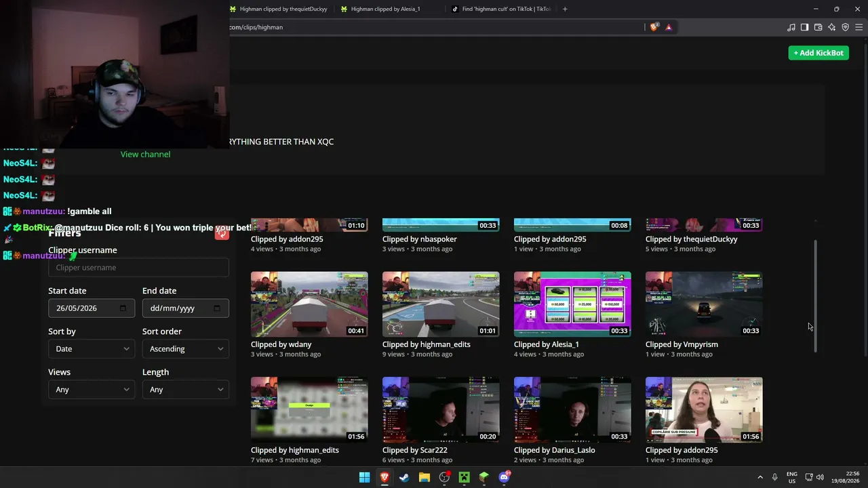Open a new browser tab
The image size is (868, 488).
click(565, 9)
